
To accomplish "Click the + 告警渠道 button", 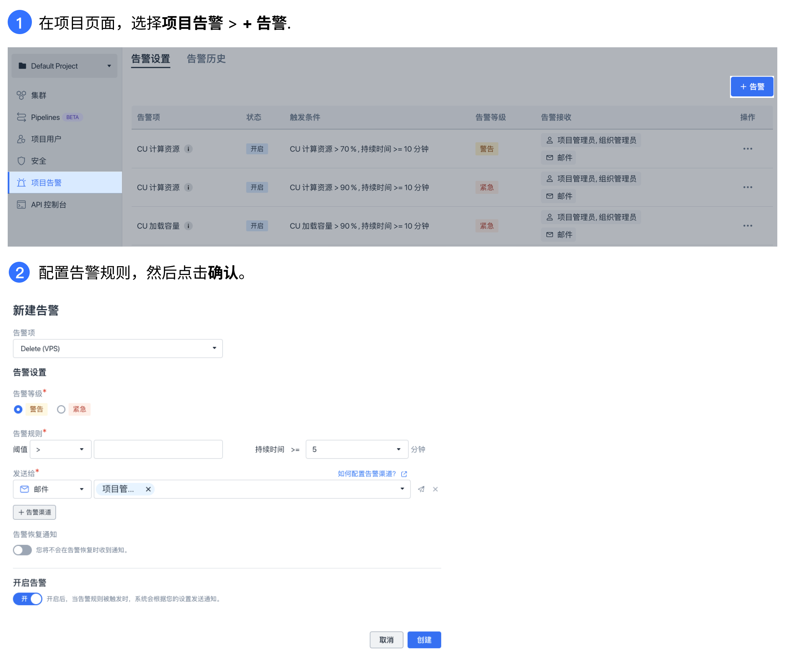I will (x=34, y=513).
